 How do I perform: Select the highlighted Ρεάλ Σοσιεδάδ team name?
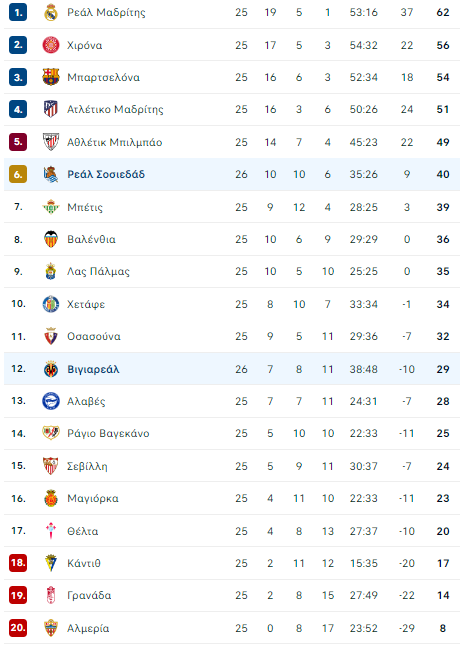coord(106,174)
